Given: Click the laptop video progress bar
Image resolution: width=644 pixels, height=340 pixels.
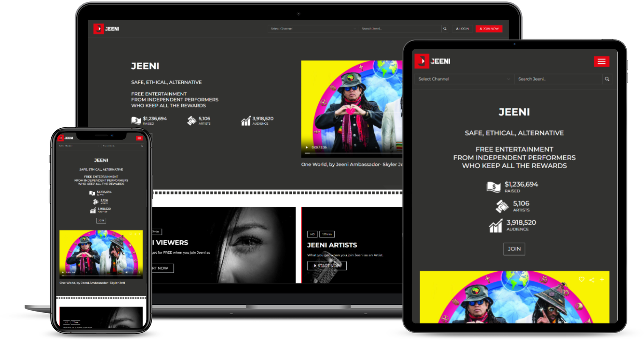Looking at the screenshot, I should coord(353,153).
